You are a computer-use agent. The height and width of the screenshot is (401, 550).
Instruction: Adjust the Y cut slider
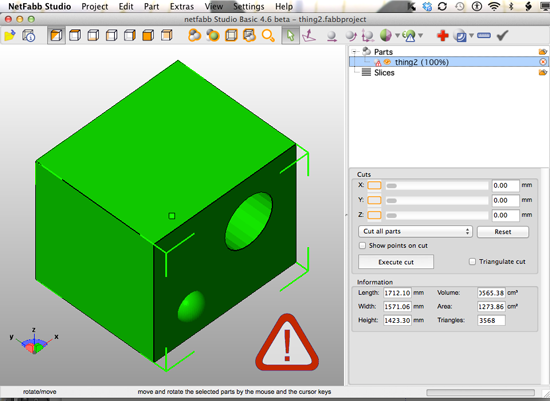point(437,200)
